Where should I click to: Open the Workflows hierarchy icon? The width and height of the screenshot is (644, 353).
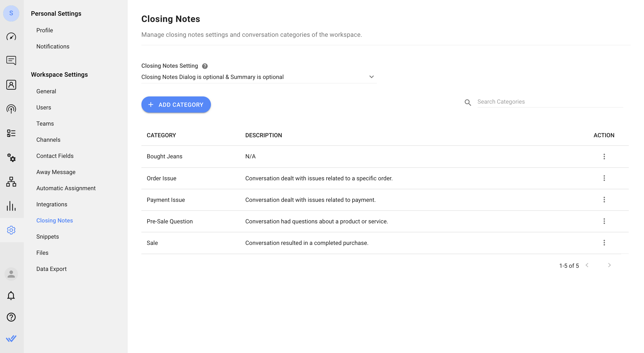[11, 182]
